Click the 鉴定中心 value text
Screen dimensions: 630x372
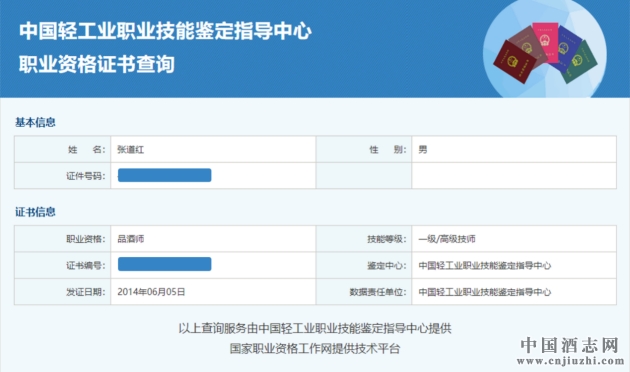point(485,266)
